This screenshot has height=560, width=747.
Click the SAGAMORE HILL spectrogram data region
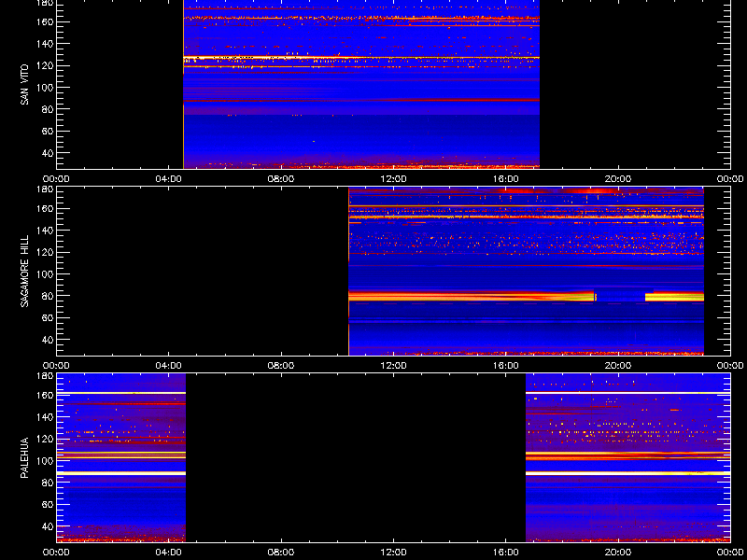click(526, 272)
